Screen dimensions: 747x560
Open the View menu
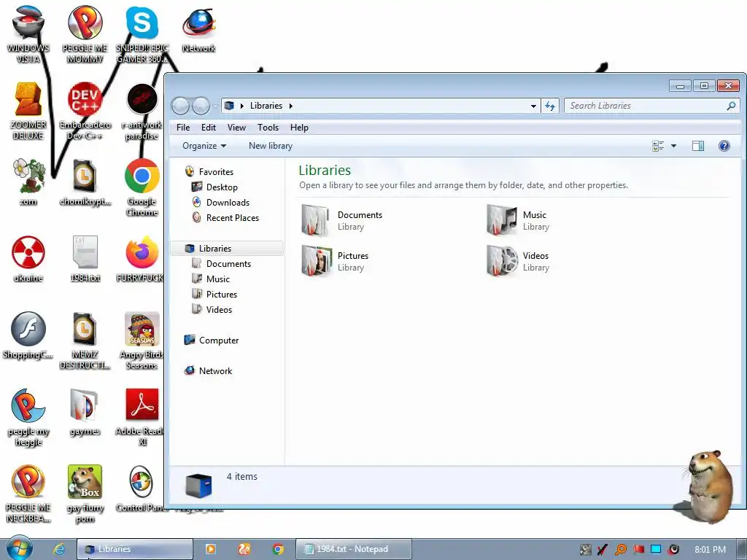coord(236,128)
